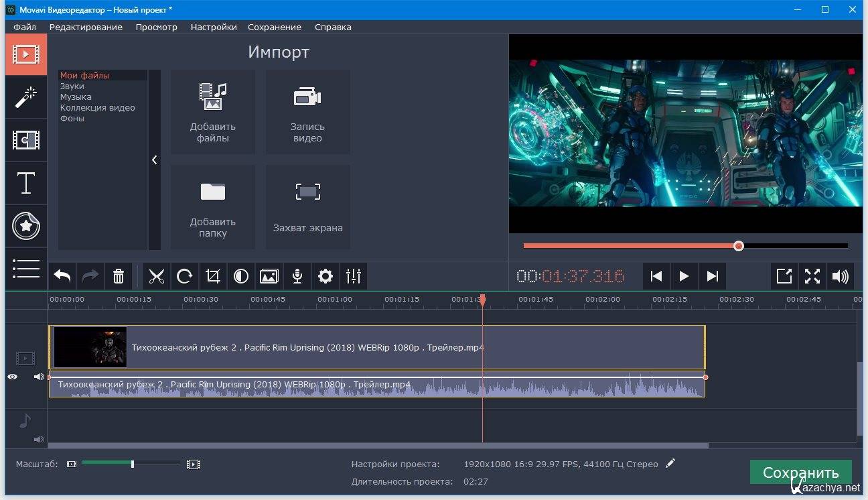This screenshot has width=868, height=500.
Task: Select Звуки category
Action: (x=72, y=86)
